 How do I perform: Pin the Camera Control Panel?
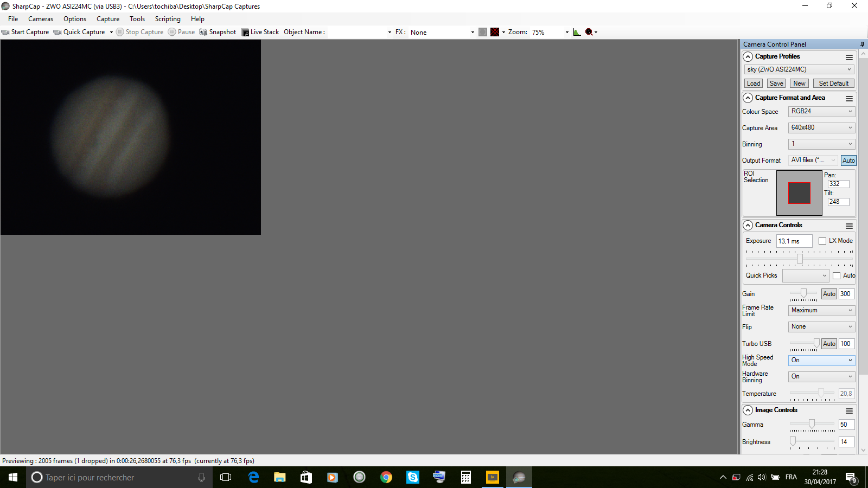pyautogui.click(x=862, y=44)
